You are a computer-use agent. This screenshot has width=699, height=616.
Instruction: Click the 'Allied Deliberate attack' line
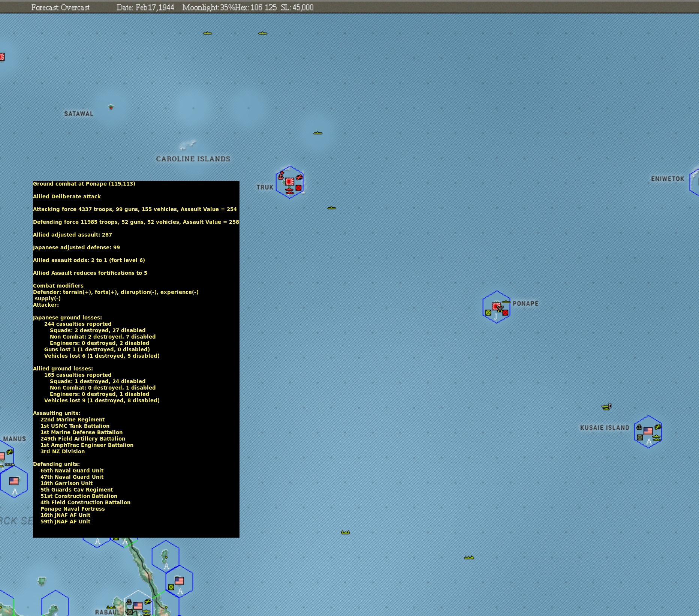coord(67,196)
